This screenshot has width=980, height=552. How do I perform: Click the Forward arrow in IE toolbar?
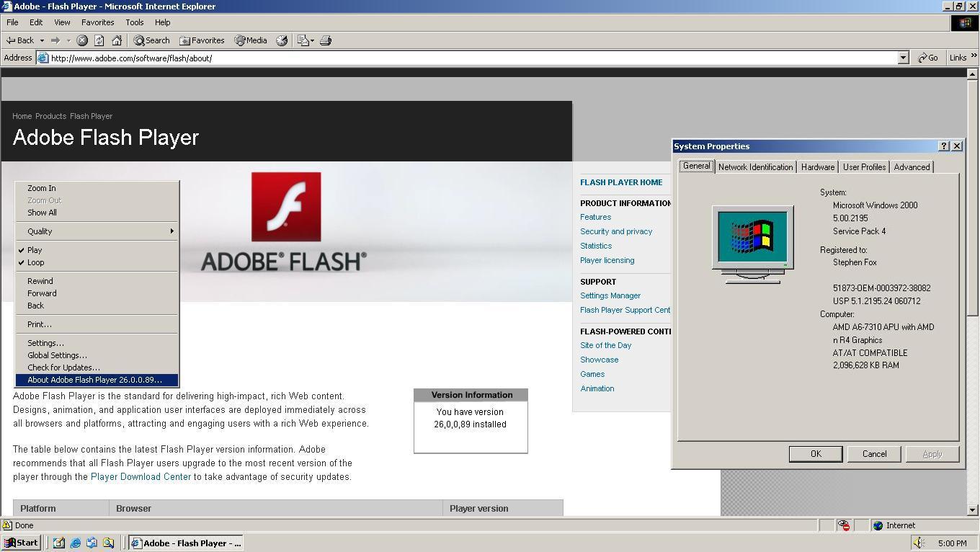tap(55, 40)
